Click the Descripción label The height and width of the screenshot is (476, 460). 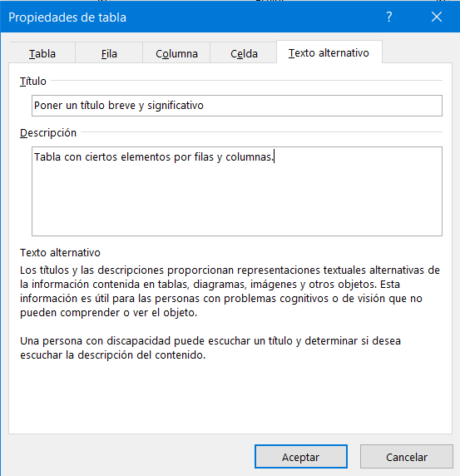coord(48,133)
